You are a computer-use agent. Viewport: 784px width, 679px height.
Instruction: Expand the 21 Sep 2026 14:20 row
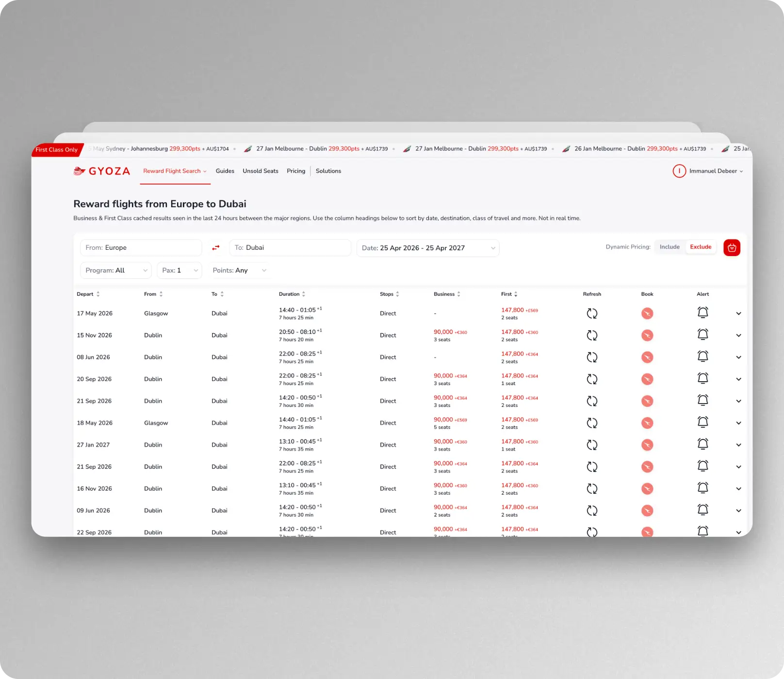738,402
